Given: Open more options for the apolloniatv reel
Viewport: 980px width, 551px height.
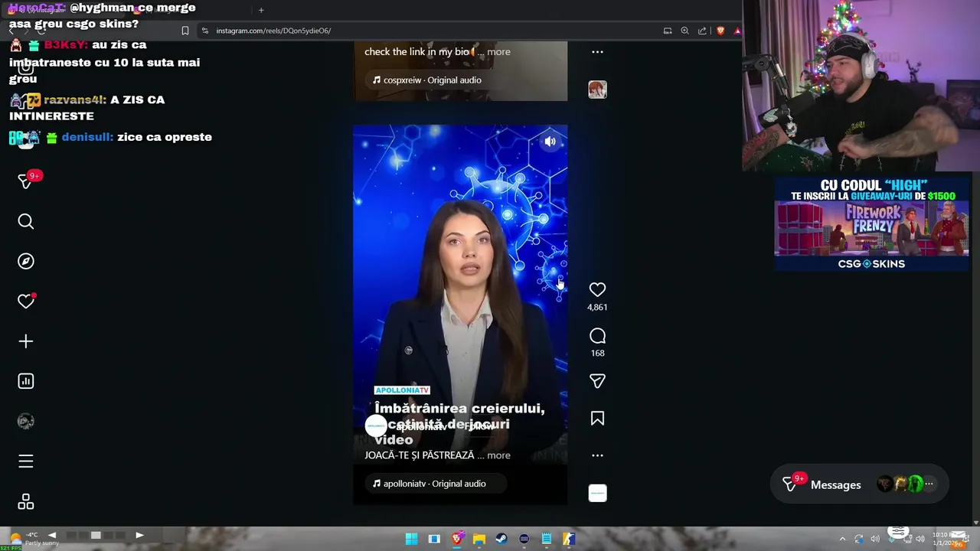Looking at the screenshot, I should [x=597, y=455].
